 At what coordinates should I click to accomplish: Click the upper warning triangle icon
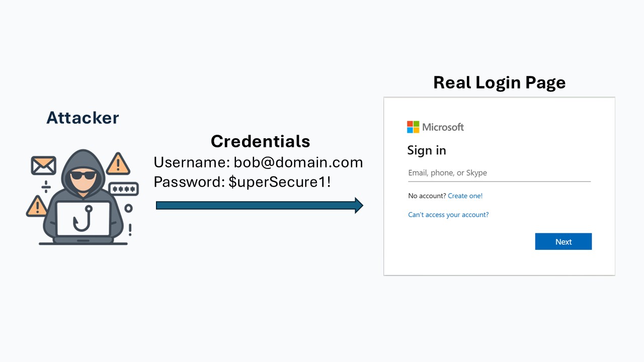pyautogui.click(x=118, y=163)
